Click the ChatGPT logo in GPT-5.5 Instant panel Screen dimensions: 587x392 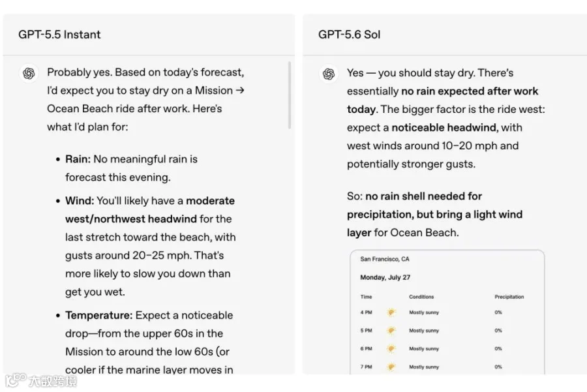click(29, 73)
